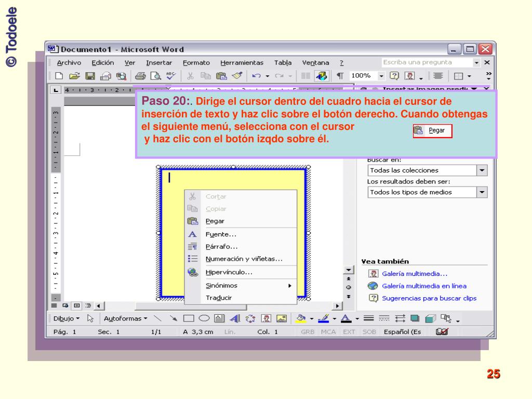Click the Select Browse Object circle button
532x399 pixels.
349,287
